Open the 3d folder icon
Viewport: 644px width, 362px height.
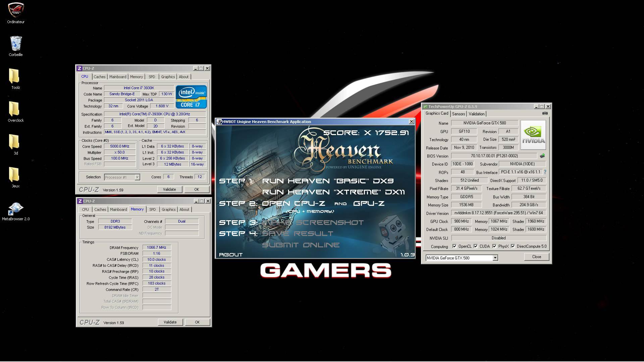point(16,145)
